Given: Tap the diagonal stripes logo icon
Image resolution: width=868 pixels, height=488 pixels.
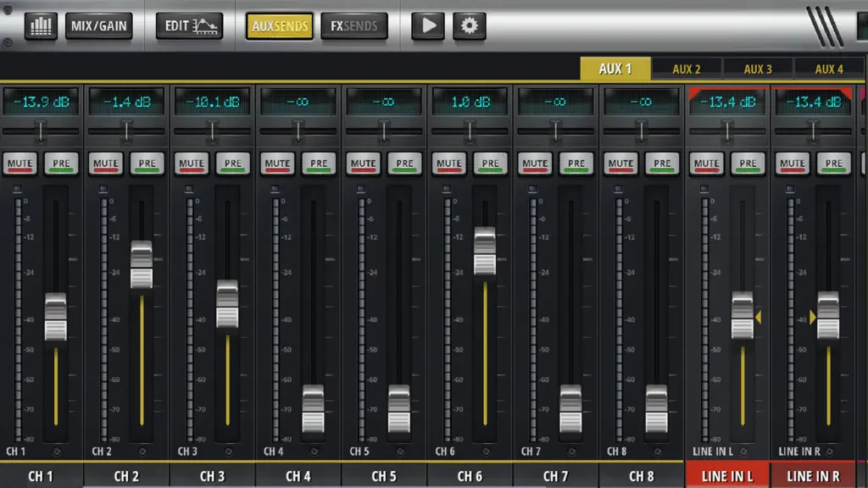Looking at the screenshot, I should point(825,26).
